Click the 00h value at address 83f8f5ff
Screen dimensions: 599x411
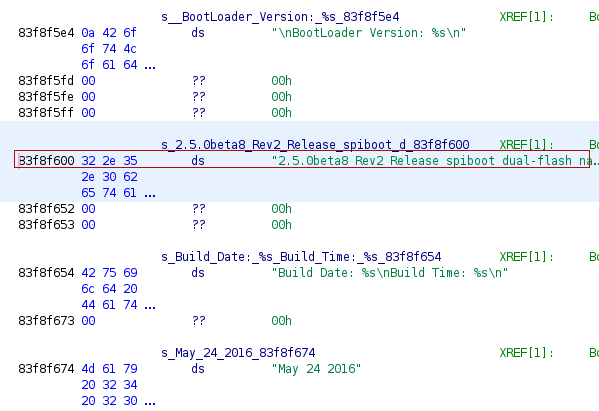pyautogui.click(x=282, y=113)
